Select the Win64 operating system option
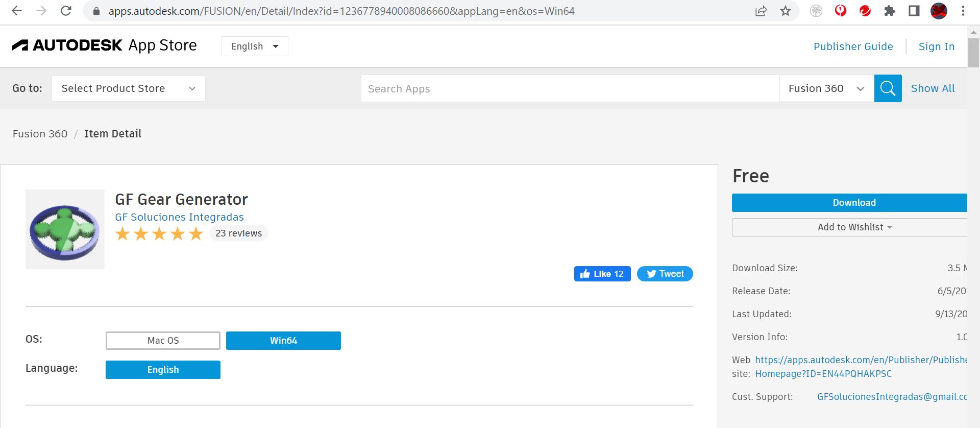Screen dimensions: 980x428 point(283,341)
